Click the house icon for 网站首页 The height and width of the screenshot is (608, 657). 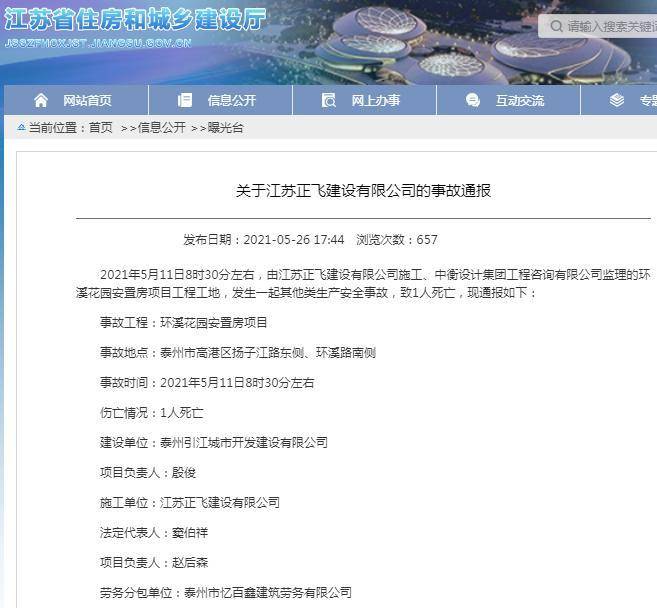41,100
